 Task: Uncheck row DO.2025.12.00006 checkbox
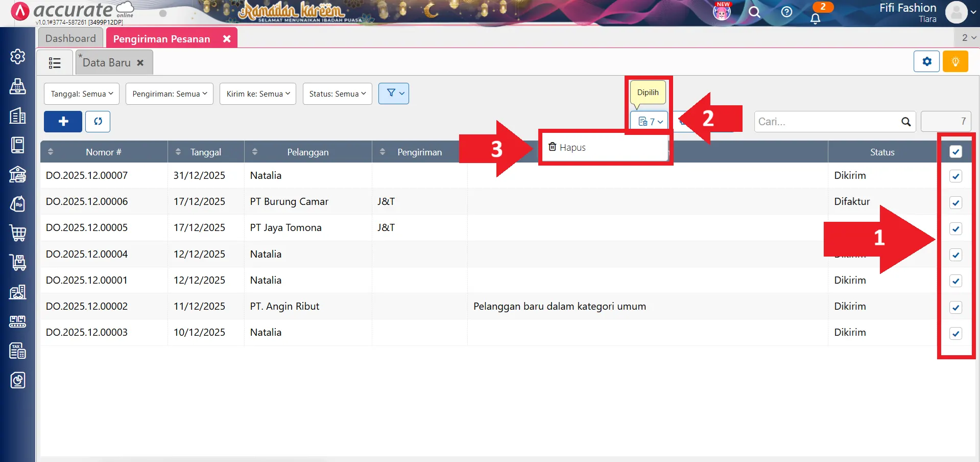click(955, 202)
